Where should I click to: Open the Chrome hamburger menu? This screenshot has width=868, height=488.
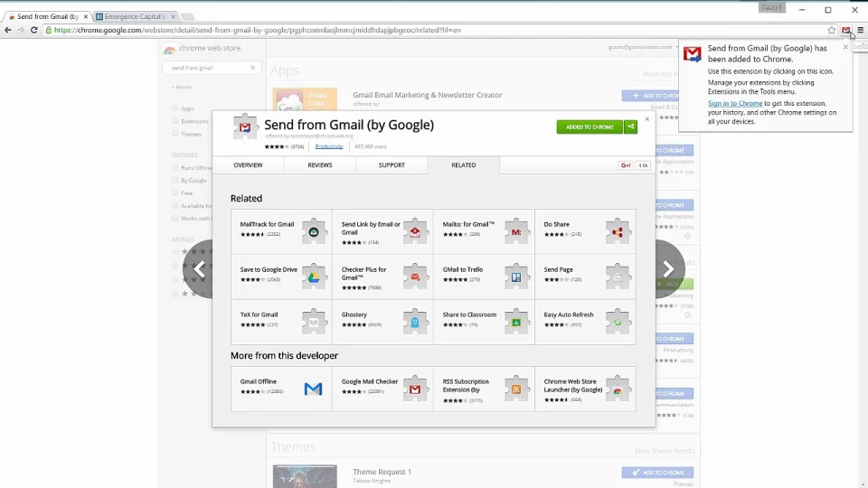coord(860,30)
